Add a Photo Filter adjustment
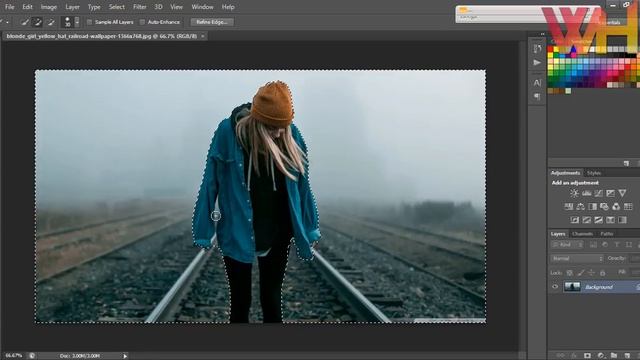 pos(604,207)
